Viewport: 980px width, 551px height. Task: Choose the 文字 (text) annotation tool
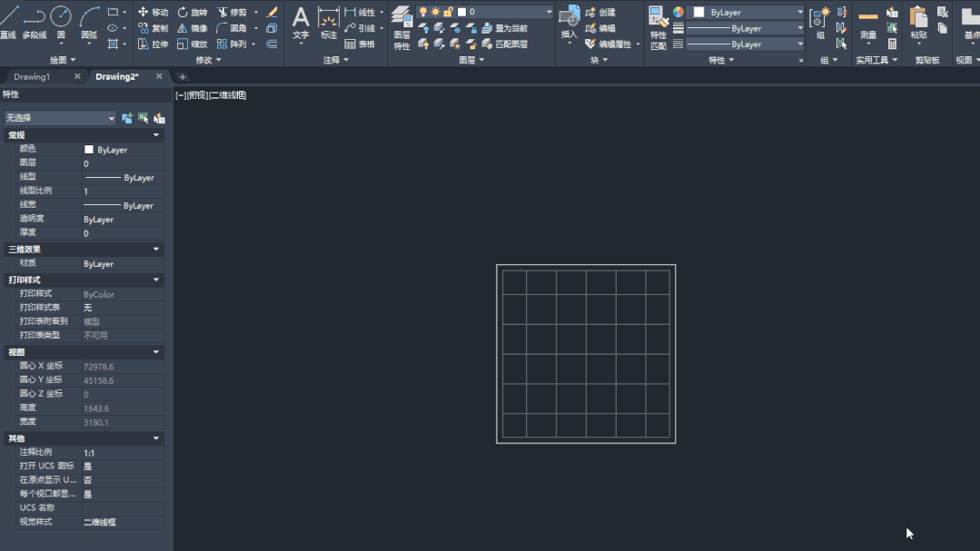coord(301,22)
